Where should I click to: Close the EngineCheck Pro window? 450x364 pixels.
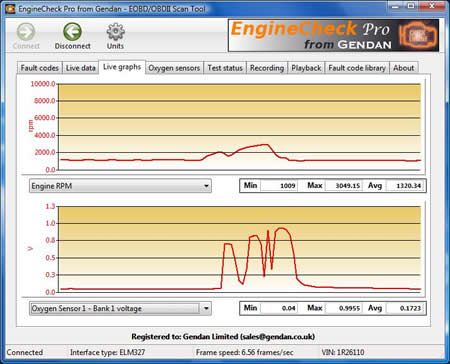tap(432, 6)
